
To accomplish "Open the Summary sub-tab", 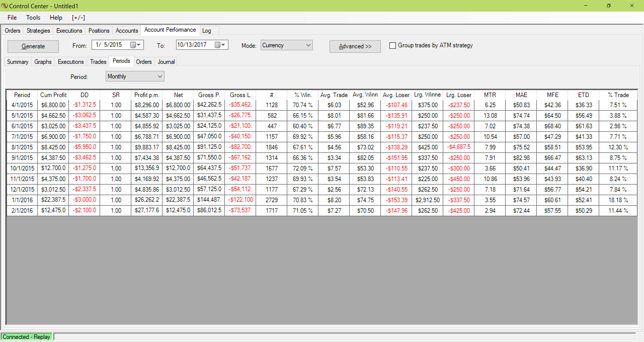I will coord(18,62).
